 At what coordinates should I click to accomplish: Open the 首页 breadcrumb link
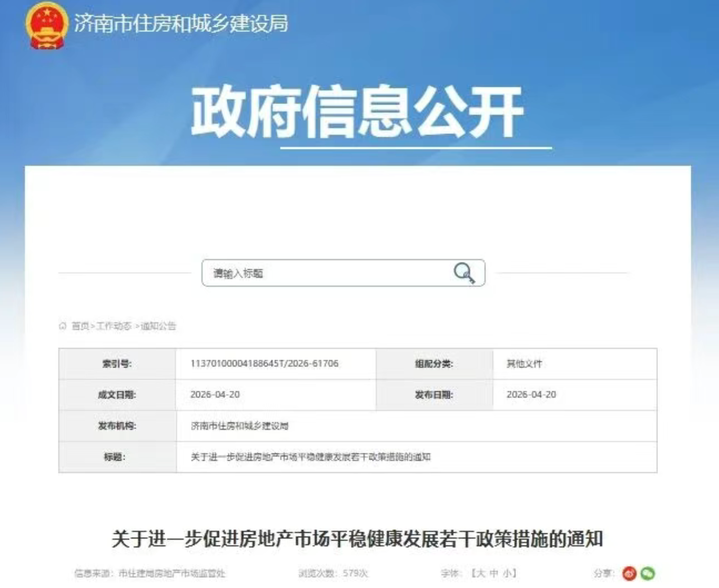[80, 326]
